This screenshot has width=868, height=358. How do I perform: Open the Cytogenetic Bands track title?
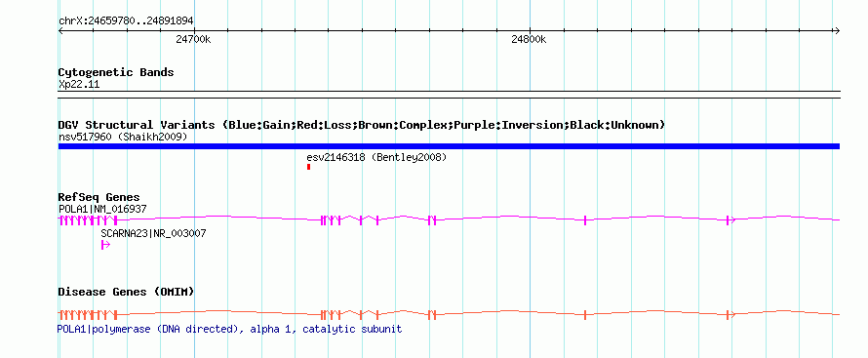coord(116,72)
